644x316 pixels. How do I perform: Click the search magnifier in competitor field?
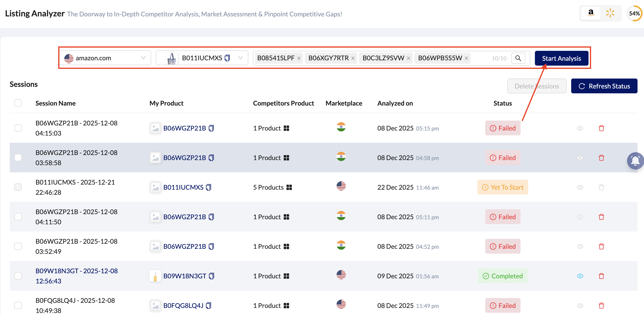[518, 58]
